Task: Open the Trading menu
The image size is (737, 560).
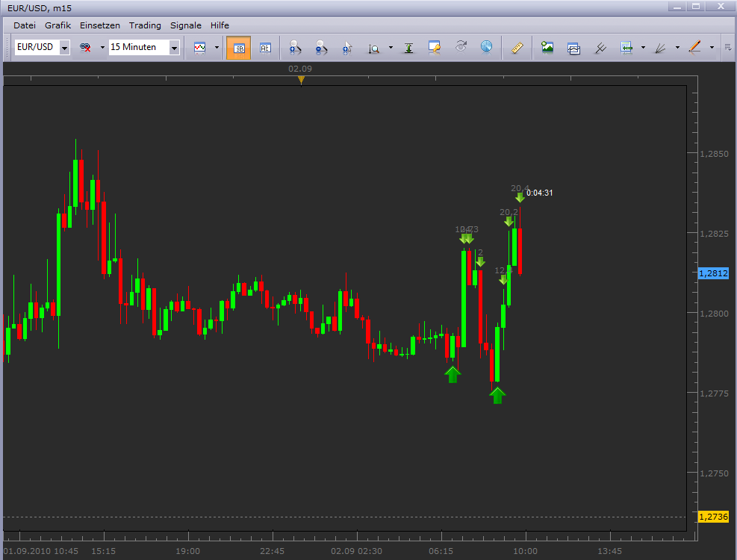Action: [x=145, y=25]
